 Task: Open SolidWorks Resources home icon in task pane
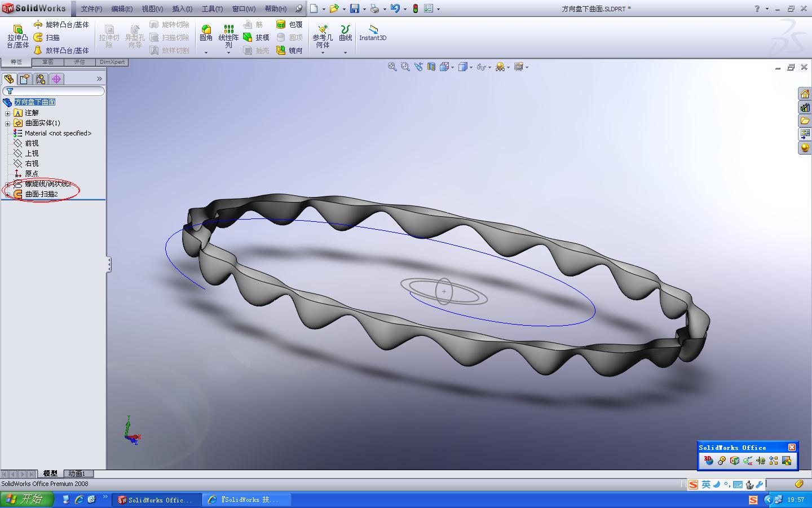[x=805, y=94]
